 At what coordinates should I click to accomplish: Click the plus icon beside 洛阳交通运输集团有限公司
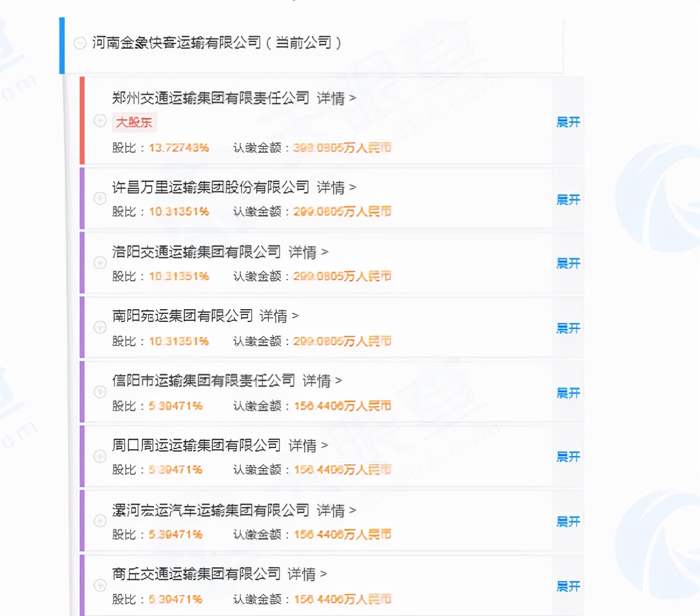(100, 262)
